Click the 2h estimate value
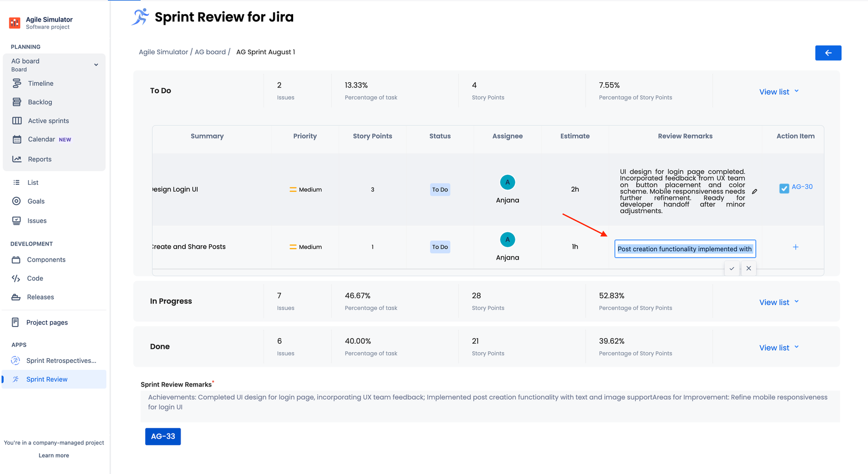Viewport: 868px width, 474px height. pyautogui.click(x=575, y=189)
